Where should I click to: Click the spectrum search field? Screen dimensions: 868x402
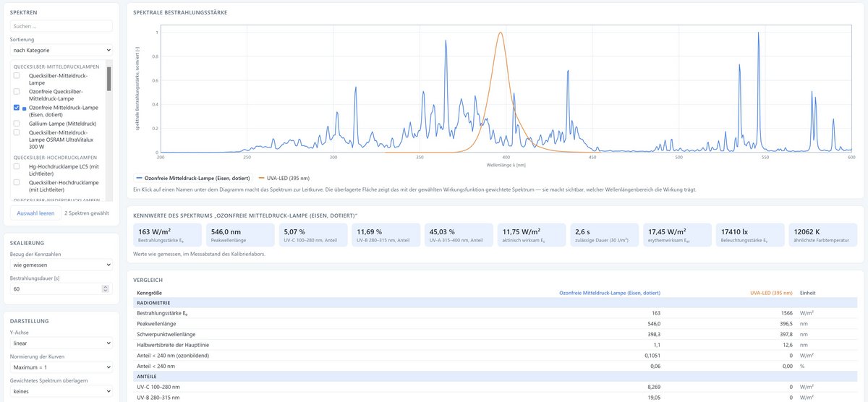(x=61, y=26)
